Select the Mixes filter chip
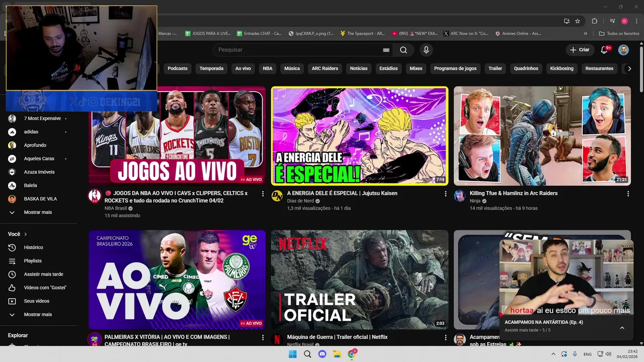This screenshot has width=644, height=362. pyautogui.click(x=416, y=68)
